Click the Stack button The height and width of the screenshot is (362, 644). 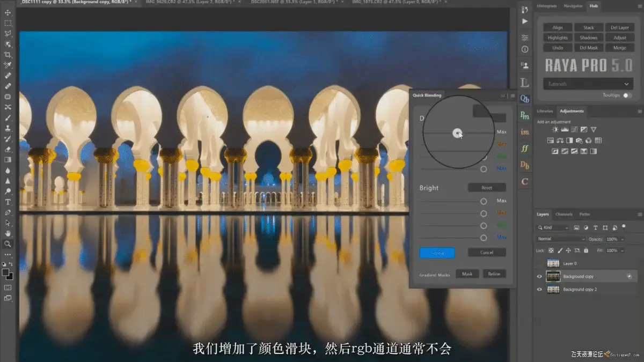tap(589, 27)
